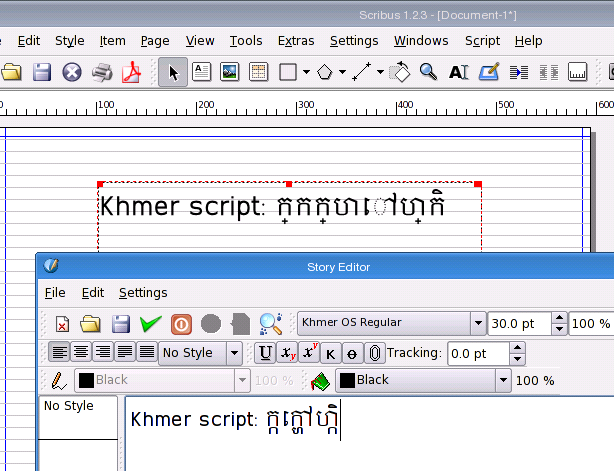Open the Script menu
614x471 pixels.
[482, 41]
